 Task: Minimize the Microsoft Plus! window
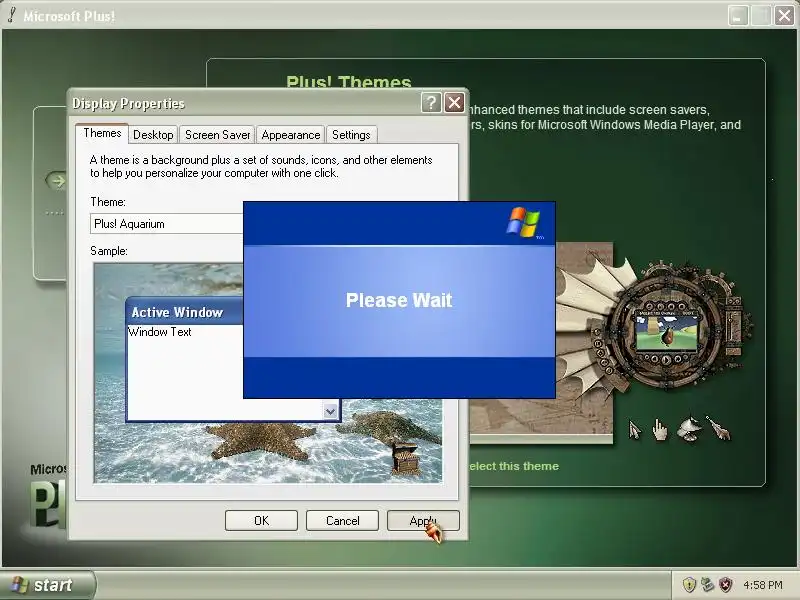point(738,16)
